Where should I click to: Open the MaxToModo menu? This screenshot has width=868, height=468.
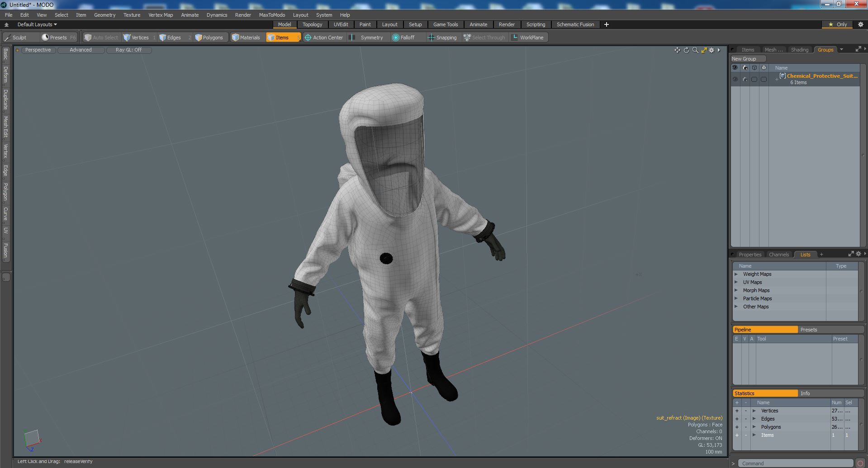tap(272, 15)
